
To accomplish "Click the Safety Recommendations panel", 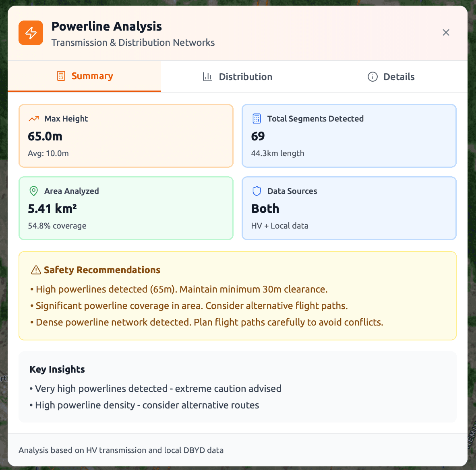I will click(238, 295).
